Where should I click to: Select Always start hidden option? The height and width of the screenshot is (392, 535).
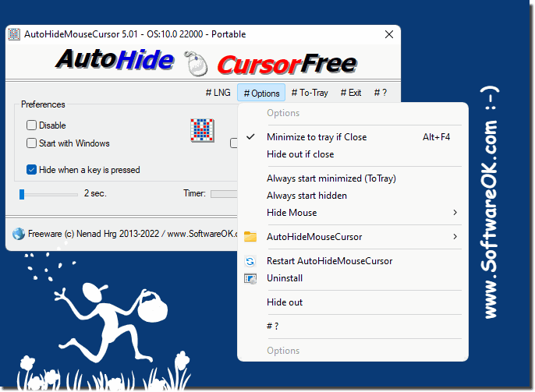[x=353, y=196]
